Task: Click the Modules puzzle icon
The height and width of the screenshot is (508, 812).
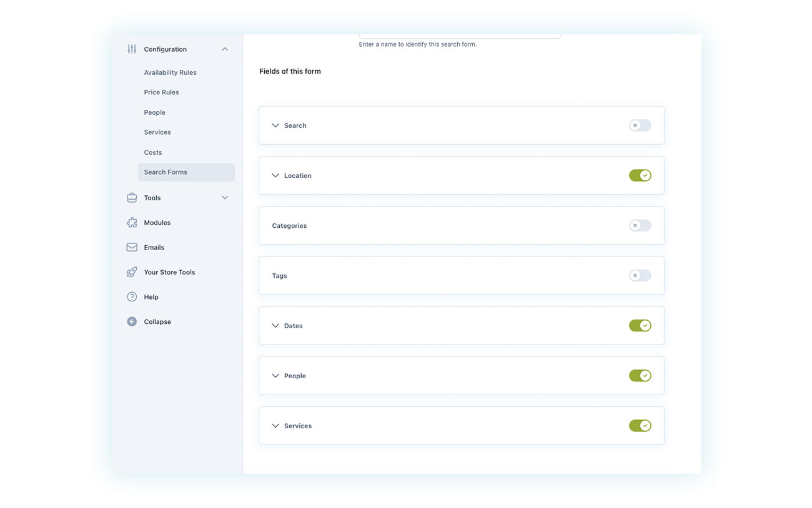Action: pyautogui.click(x=132, y=222)
